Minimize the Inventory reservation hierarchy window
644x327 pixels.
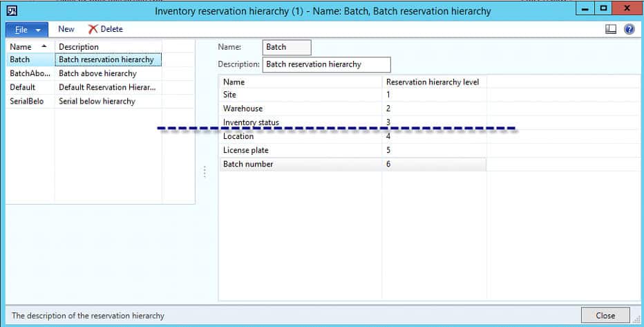[585, 8]
